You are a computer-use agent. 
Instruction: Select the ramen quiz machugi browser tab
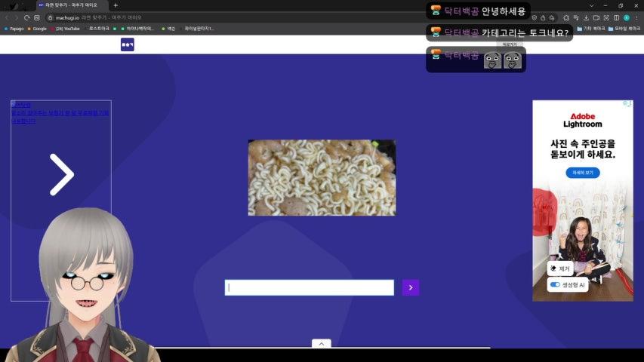point(72,5)
